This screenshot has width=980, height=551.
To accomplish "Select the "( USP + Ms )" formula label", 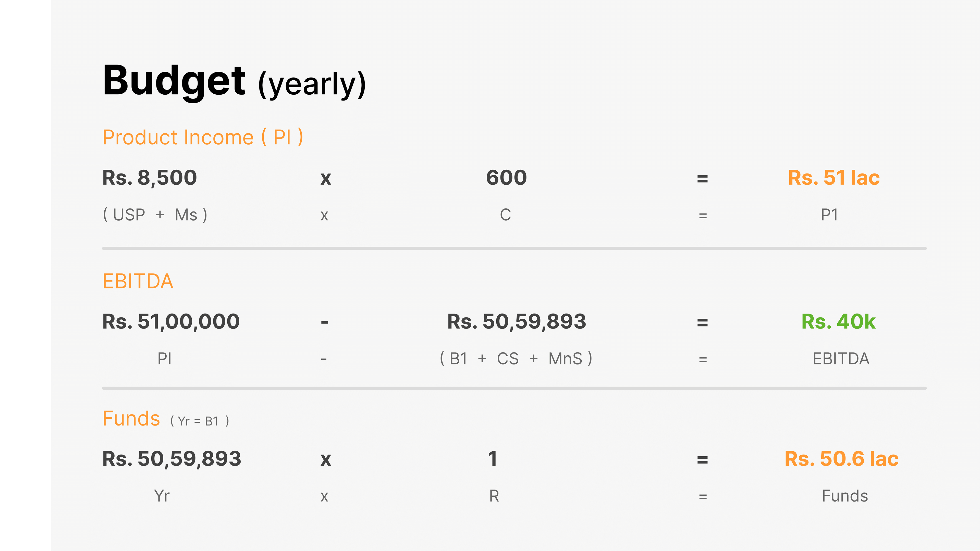I will [155, 215].
